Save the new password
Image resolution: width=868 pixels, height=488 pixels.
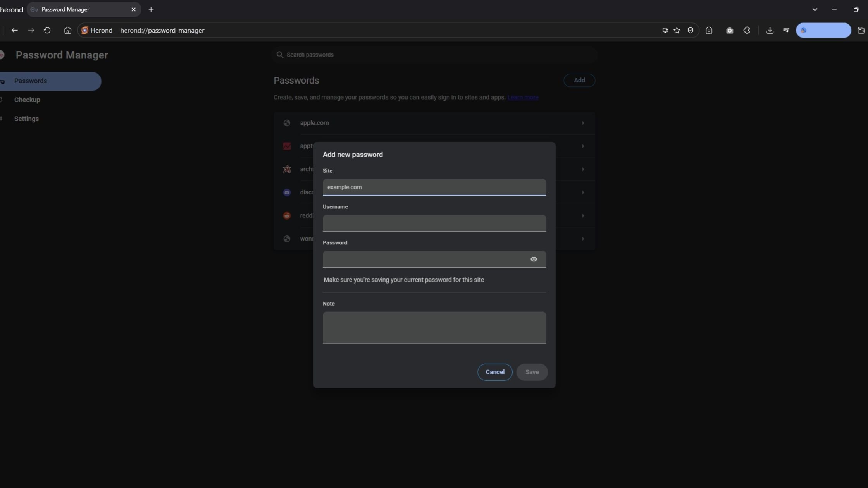click(532, 372)
